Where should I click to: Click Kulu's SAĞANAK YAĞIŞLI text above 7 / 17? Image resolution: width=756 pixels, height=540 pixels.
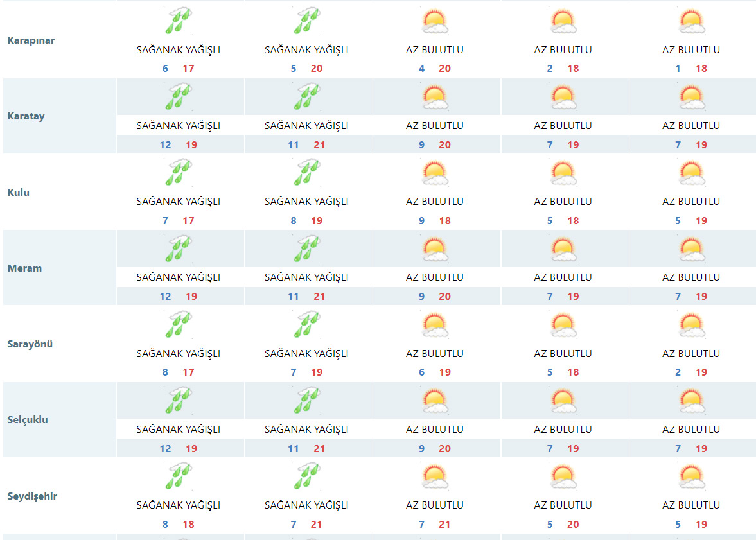point(178,202)
